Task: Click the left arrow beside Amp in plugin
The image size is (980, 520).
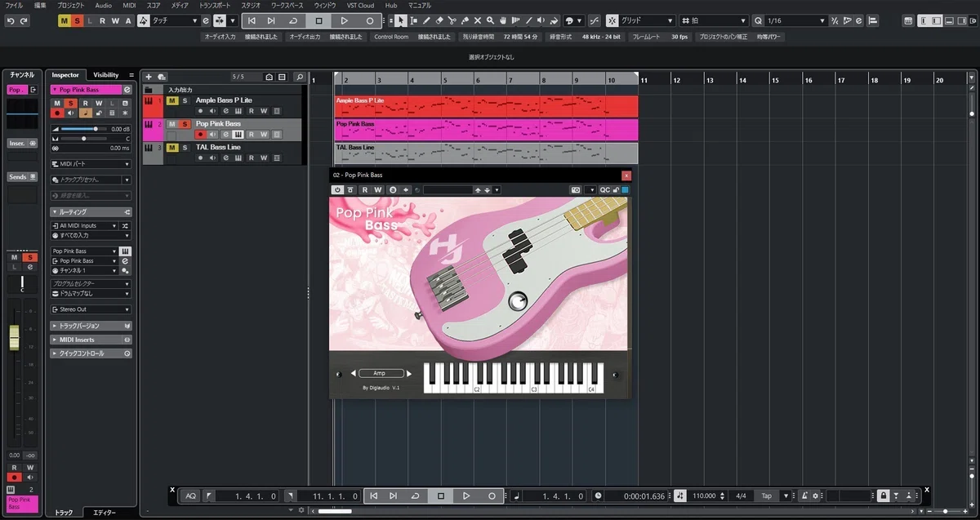Action: tap(354, 373)
